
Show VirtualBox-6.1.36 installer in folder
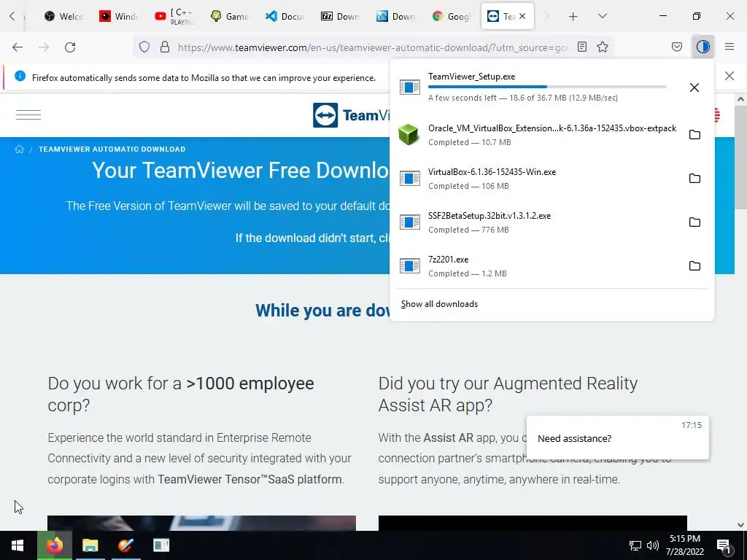click(x=694, y=179)
